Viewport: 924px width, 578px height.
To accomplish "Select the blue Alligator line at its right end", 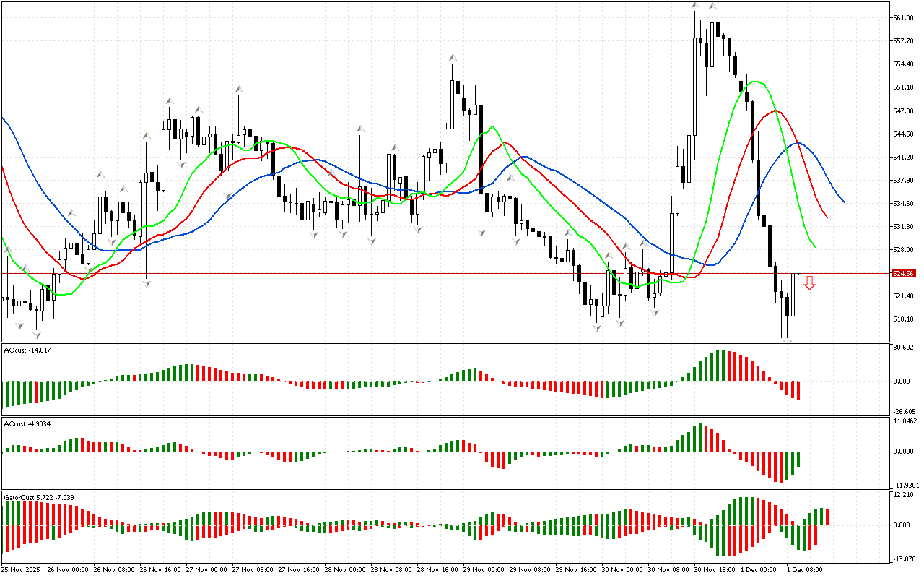I will coord(844,202).
